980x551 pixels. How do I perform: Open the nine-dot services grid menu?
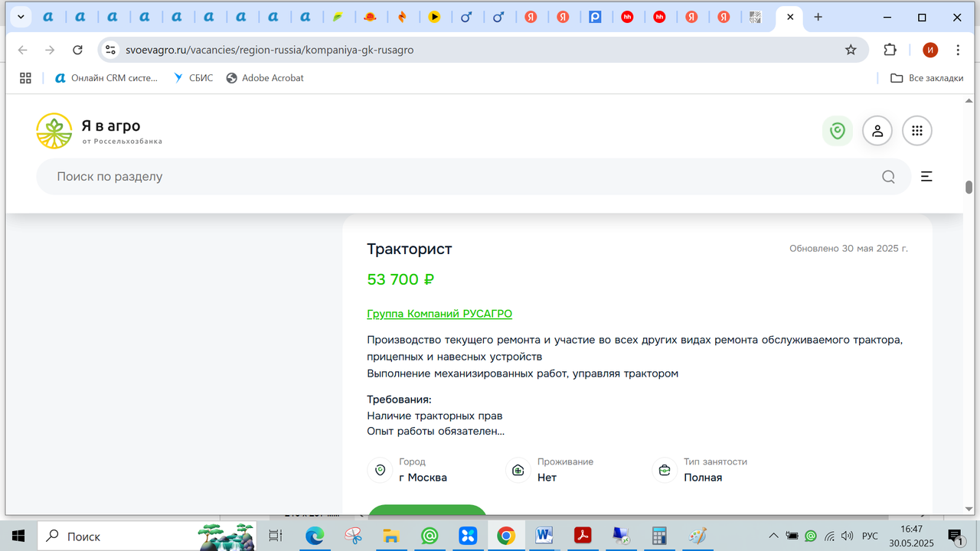(917, 131)
